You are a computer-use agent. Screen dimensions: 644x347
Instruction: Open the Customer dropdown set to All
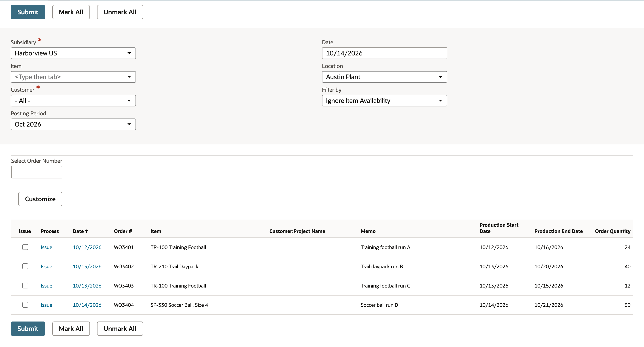(73, 100)
